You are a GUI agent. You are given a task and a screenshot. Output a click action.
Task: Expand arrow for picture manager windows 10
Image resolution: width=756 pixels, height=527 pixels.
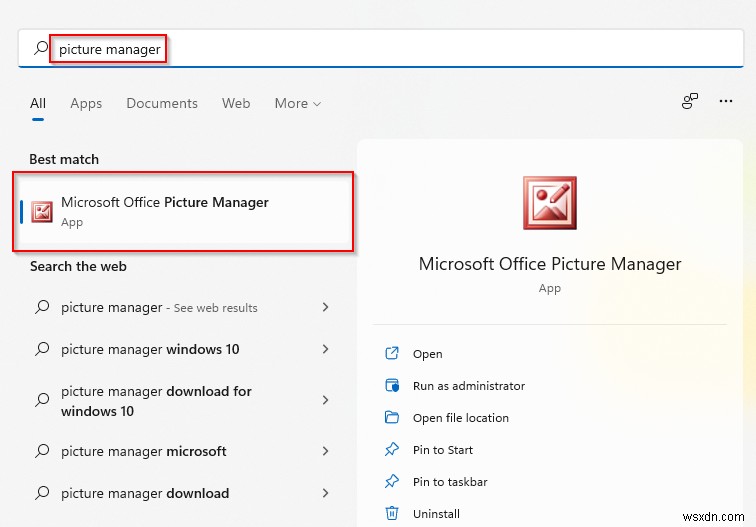click(325, 349)
